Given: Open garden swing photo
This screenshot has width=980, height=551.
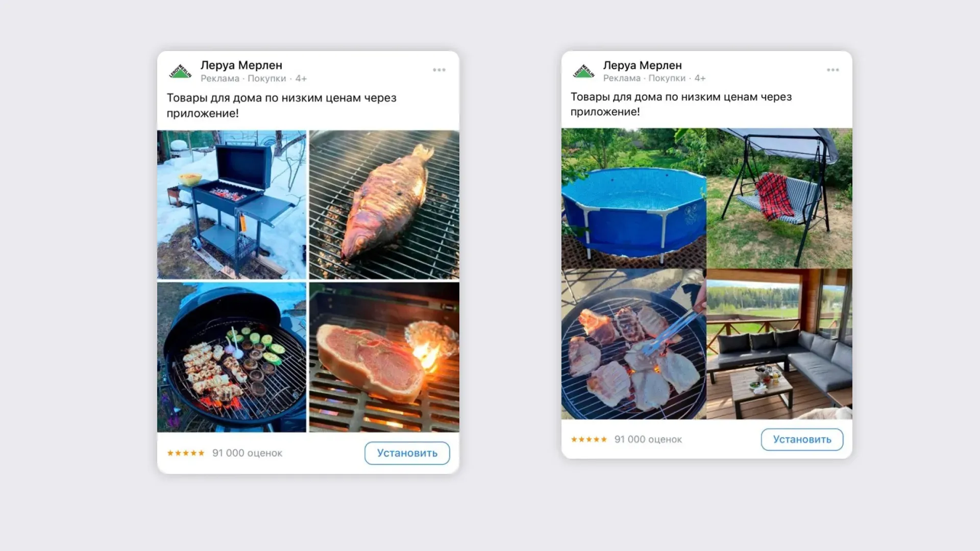Looking at the screenshot, I should coord(779,198).
